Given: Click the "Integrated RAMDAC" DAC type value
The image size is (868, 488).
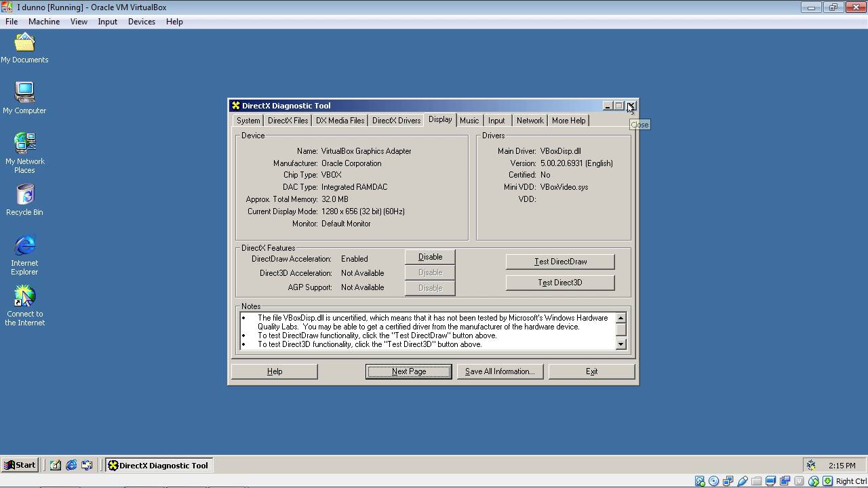Looking at the screenshot, I should tap(354, 187).
